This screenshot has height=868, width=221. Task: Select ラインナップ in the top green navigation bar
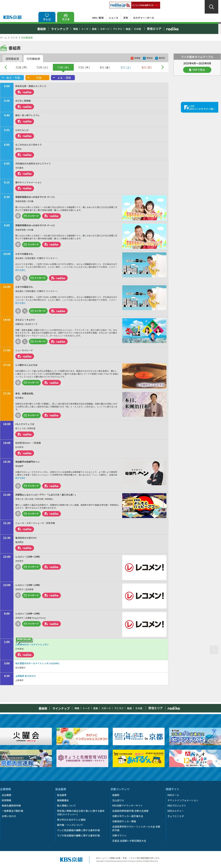click(x=60, y=29)
